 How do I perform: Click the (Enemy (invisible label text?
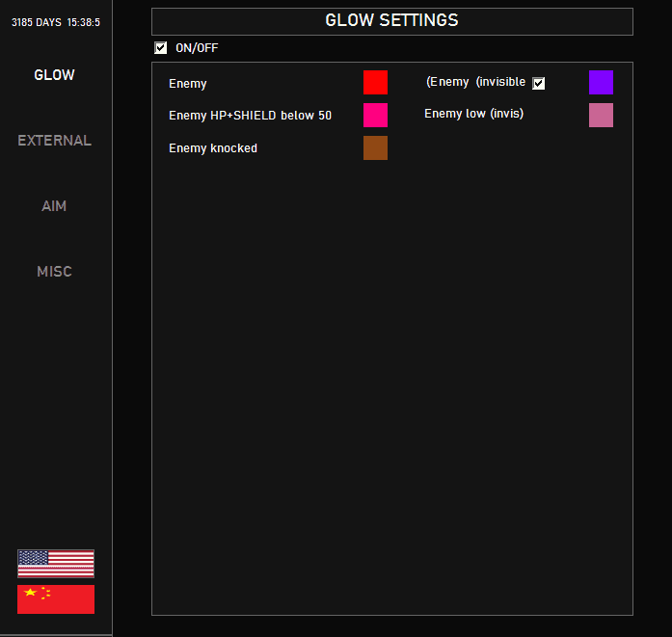click(x=475, y=82)
